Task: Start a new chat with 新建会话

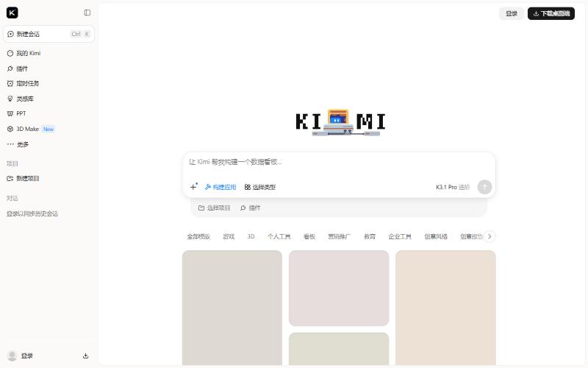Action: [x=49, y=34]
